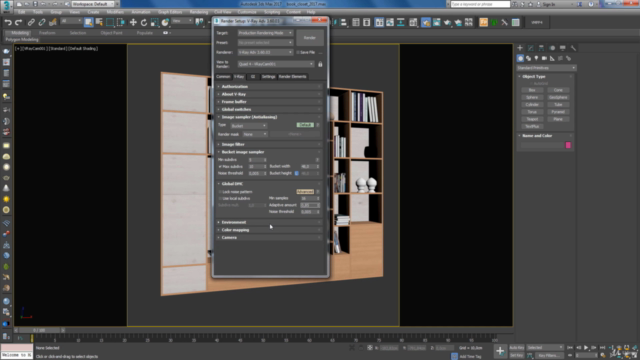Expand the Camera rollout
The width and height of the screenshot is (640, 360).
click(269, 238)
